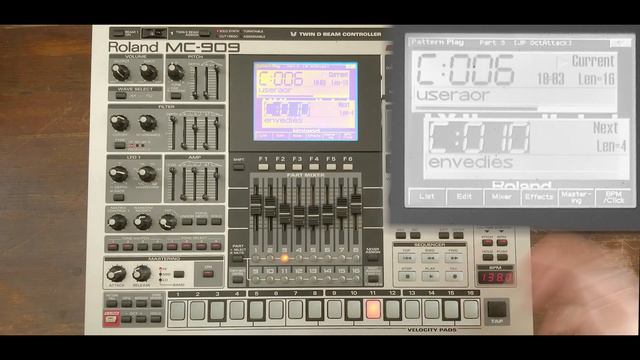Tap velocity pad 1

178,310
